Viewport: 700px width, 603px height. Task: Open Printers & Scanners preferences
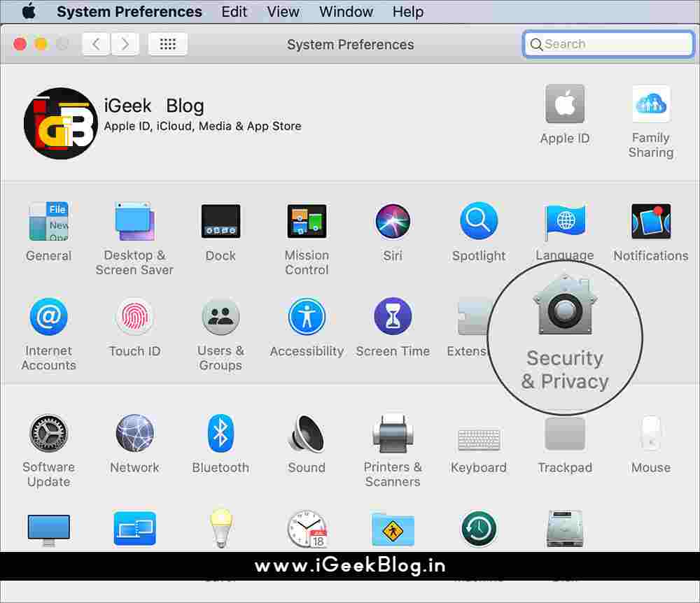(393, 451)
